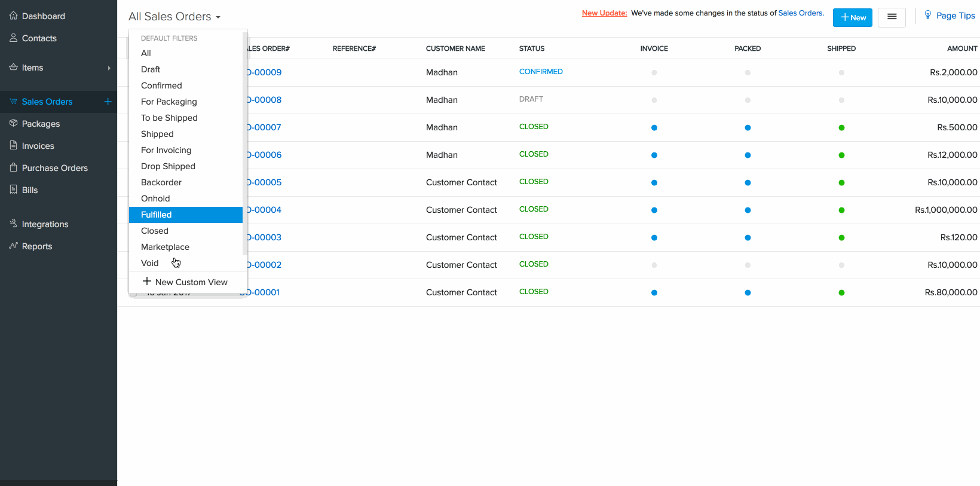Click the Packages box icon

click(13, 123)
